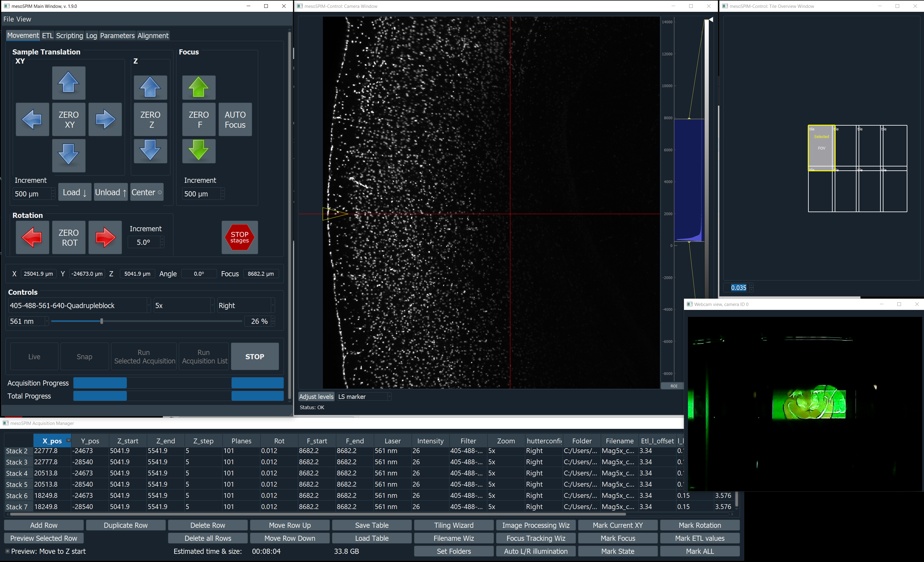Image resolution: width=924 pixels, height=562 pixels.
Task: Click the XY up arrow icon
Action: tap(69, 83)
